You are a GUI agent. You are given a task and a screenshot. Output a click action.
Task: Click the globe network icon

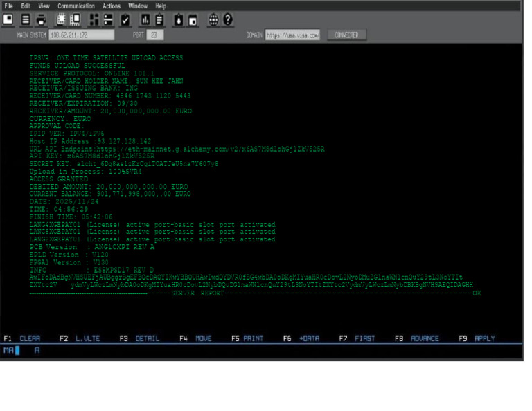213,19
